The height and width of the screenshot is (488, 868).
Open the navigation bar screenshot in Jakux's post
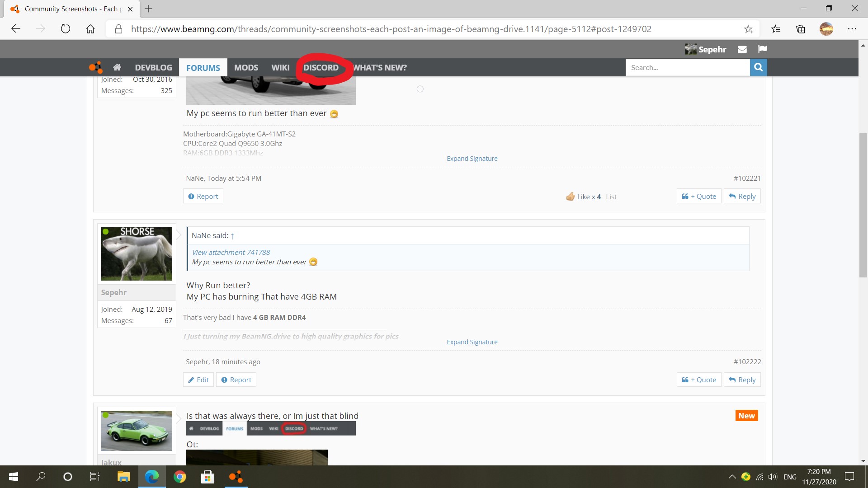[x=271, y=428]
